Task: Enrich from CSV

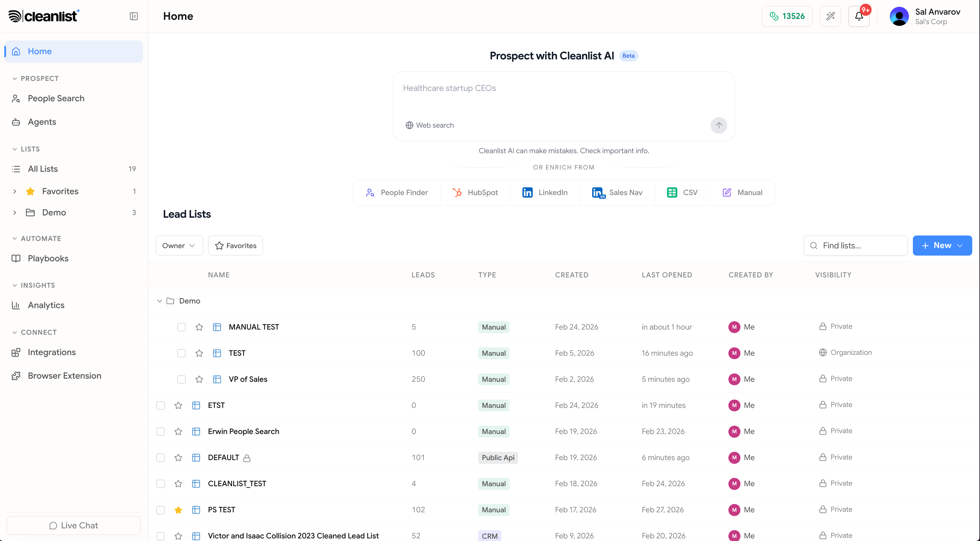Action: (682, 192)
